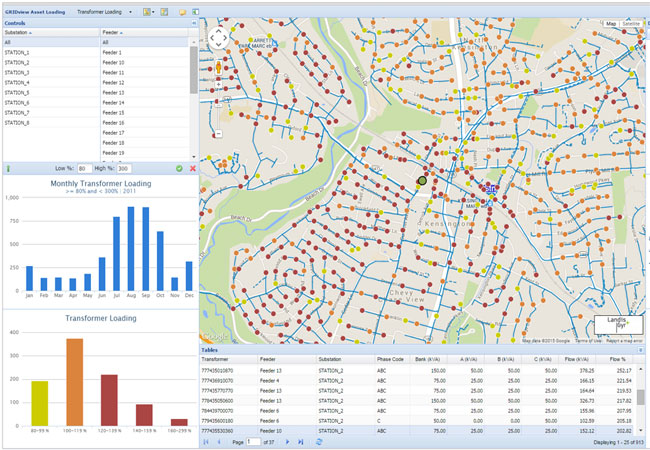Zoom out the map with minus button
This screenshot has width=650, height=450.
point(218,134)
